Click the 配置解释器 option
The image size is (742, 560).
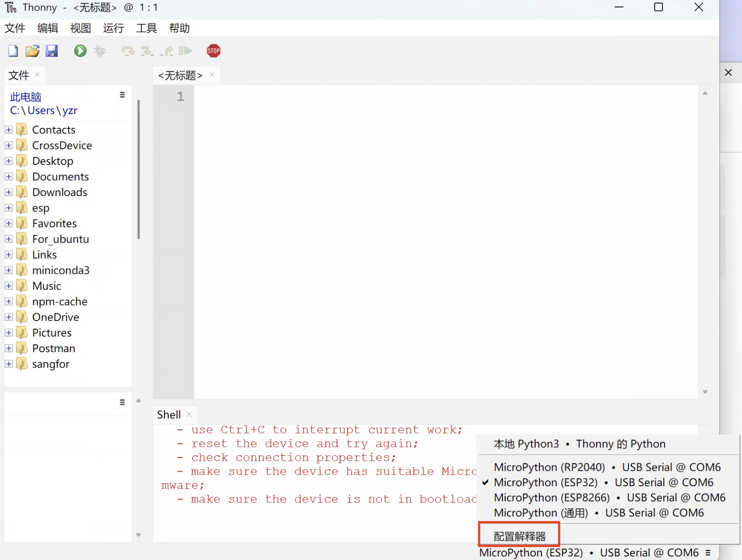[x=519, y=536]
